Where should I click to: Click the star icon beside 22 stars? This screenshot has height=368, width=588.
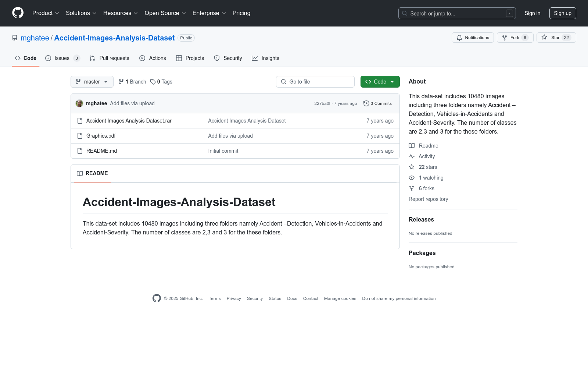click(412, 167)
